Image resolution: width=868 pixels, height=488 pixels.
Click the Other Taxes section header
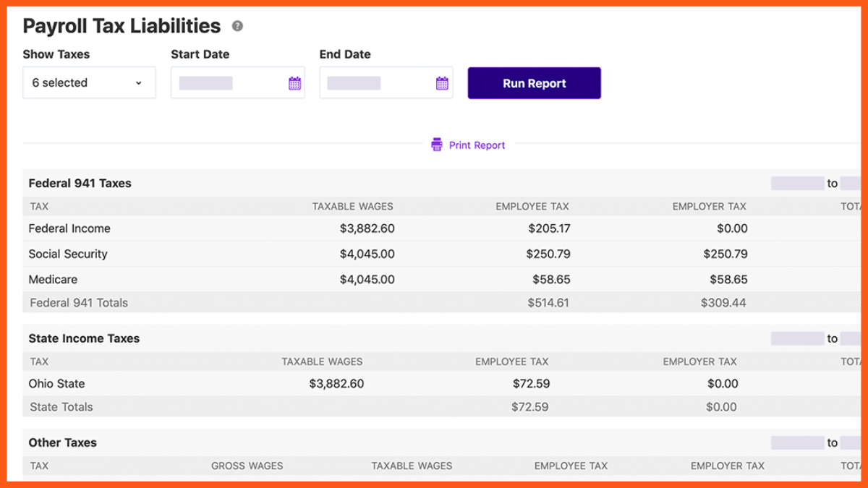tap(62, 442)
